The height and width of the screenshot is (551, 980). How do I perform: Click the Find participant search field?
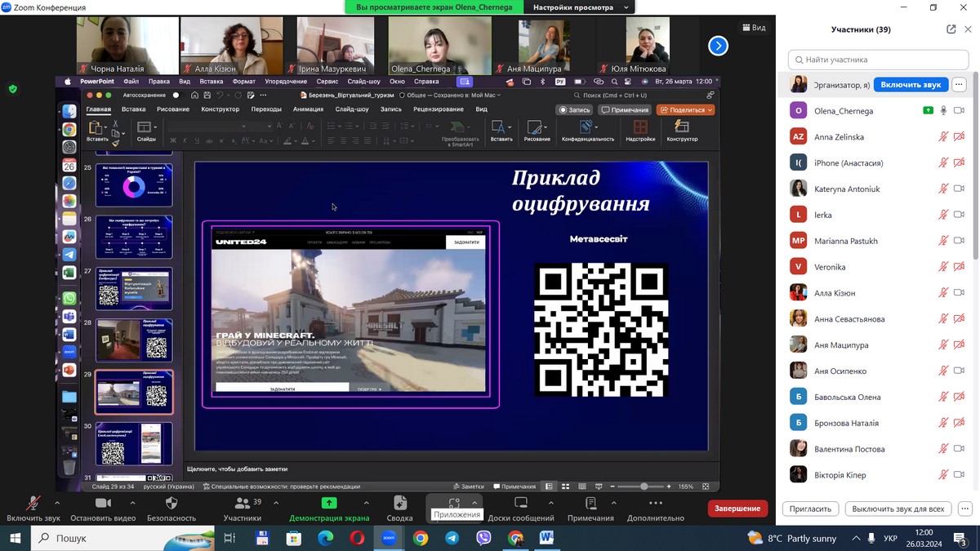(x=878, y=60)
